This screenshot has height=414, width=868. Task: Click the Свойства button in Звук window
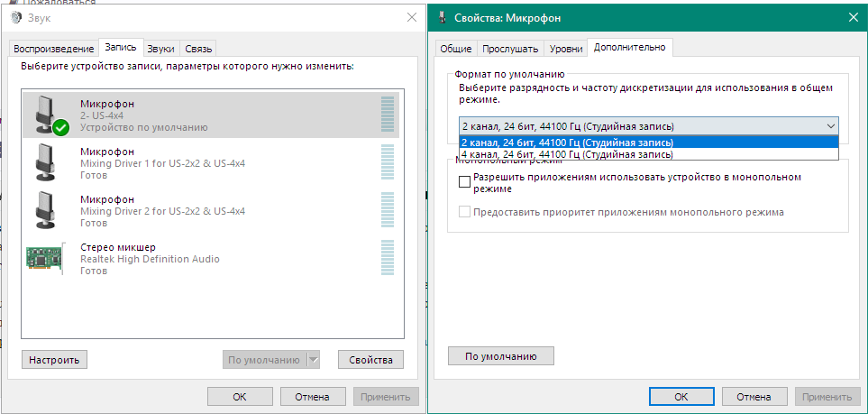370,360
